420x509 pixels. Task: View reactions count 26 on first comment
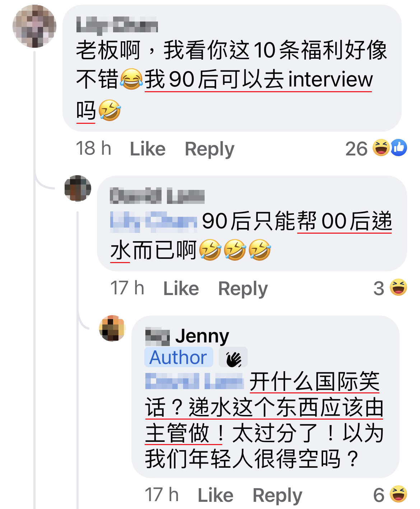click(x=356, y=148)
